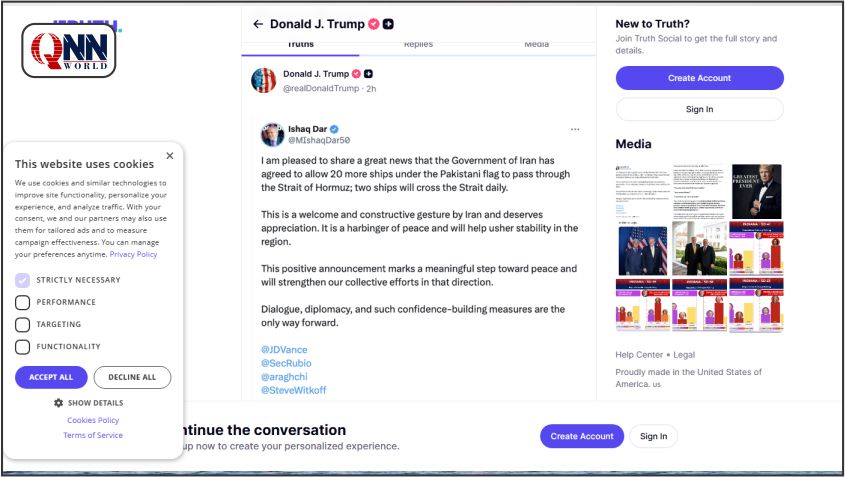Click the round profile avatar beside @realDonaldTrump

pyautogui.click(x=264, y=81)
